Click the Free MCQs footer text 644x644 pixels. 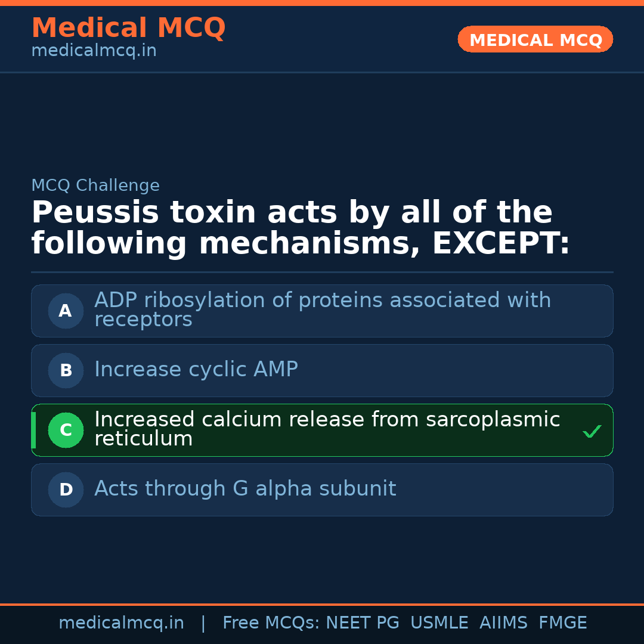tap(271, 623)
